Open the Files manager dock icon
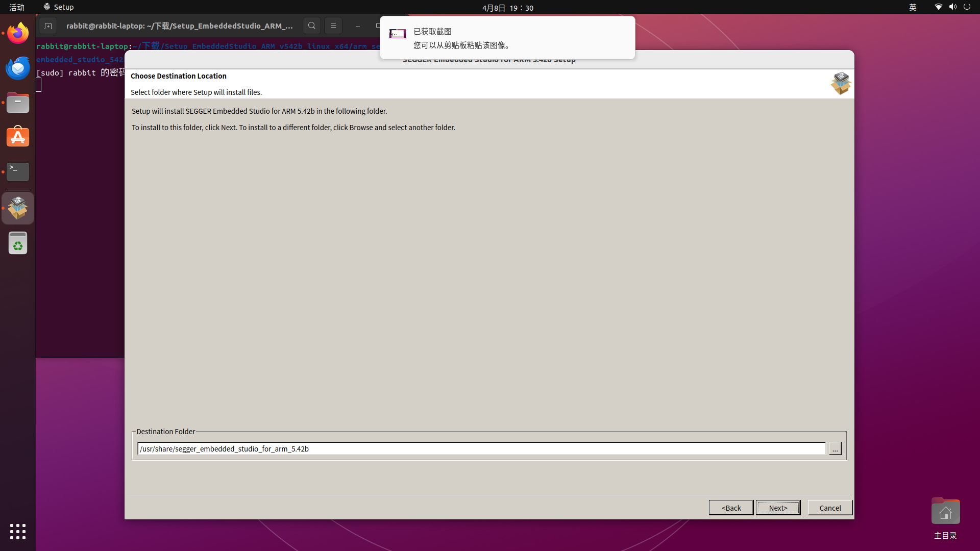The width and height of the screenshot is (980, 551). pyautogui.click(x=18, y=103)
